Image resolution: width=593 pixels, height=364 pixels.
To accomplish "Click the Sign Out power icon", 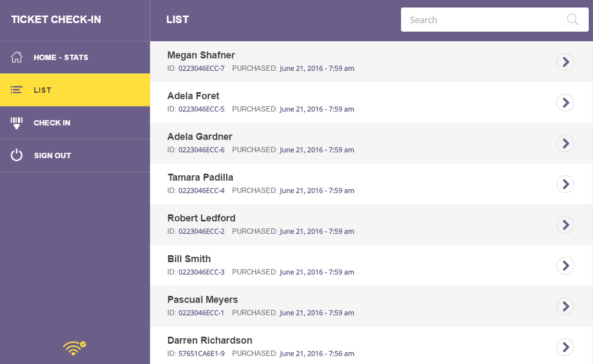I will point(17,155).
